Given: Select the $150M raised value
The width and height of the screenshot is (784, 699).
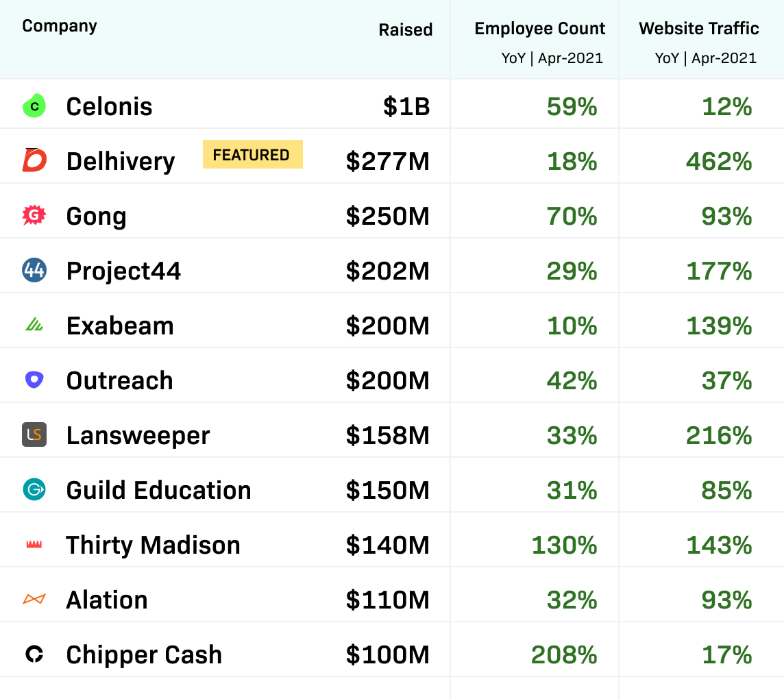Looking at the screenshot, I should click(387, 490).
